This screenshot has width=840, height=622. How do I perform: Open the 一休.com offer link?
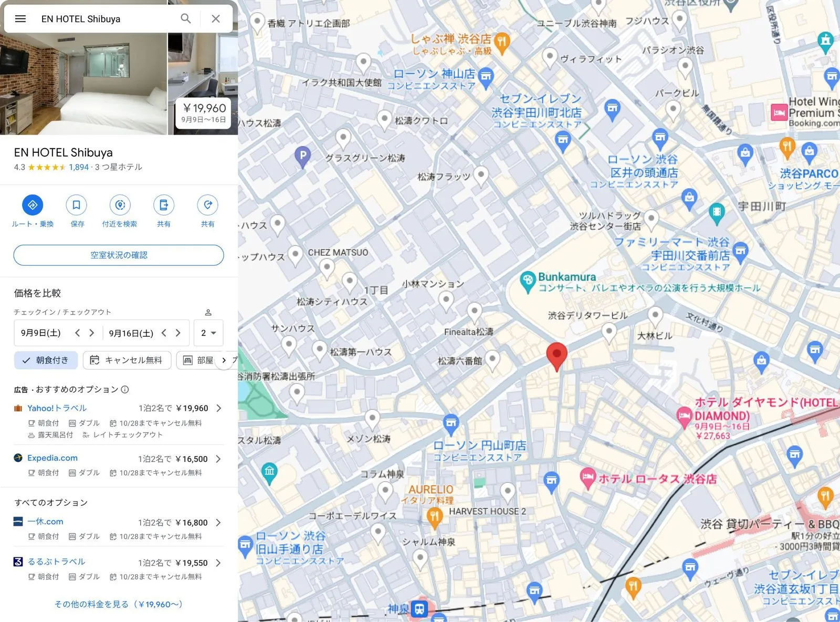[x=45, y=522]
